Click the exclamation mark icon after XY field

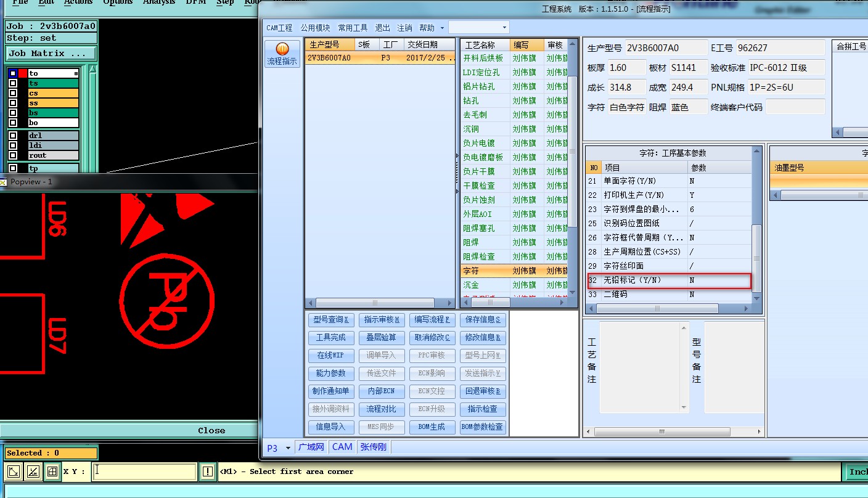pos(208,472)
